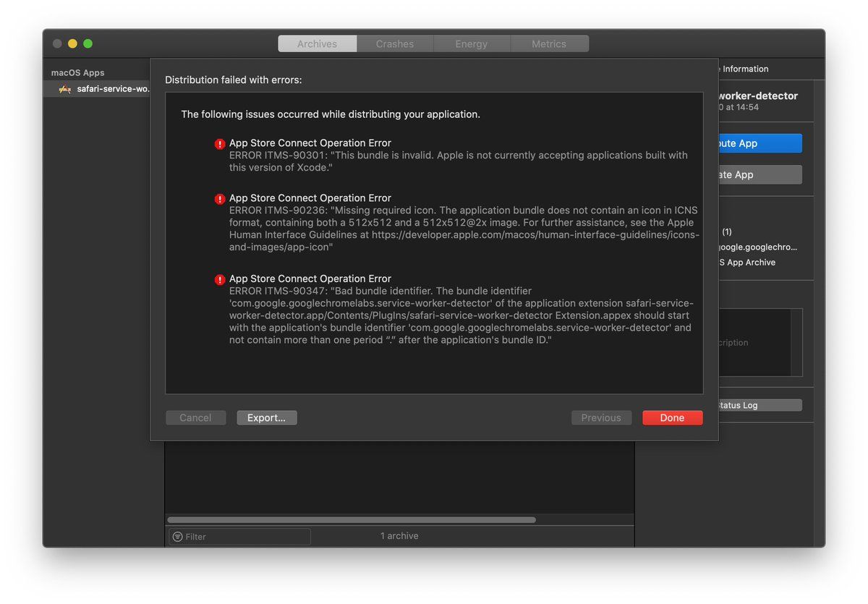Click the red error icon beside ITMS-90301

click(x=220, y=144)
